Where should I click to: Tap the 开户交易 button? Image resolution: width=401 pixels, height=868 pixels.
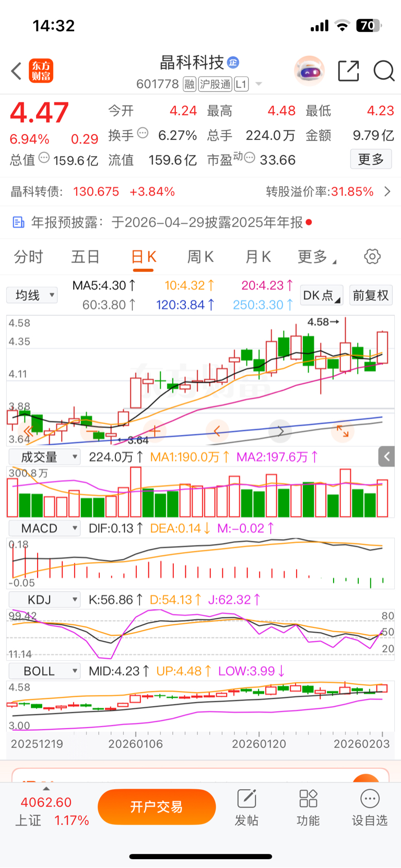pyautogui.click(x=157, y=807)
